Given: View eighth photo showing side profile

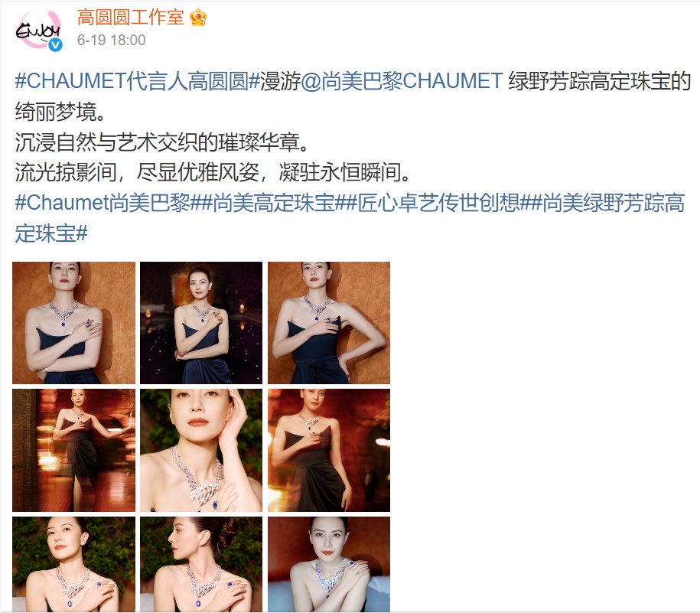Looking at the screenshot, I should pyautogui.click(x=201, y=564).
